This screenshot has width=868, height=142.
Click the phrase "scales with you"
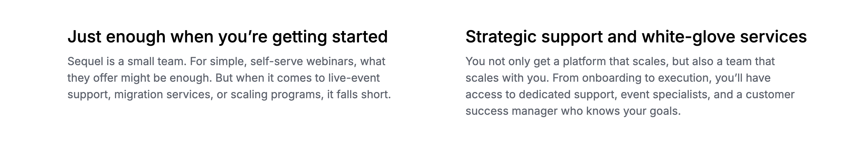[x=506, y=78]
